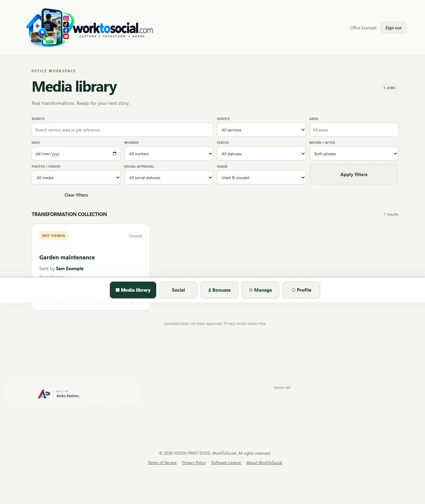Click the Transformation Collection heading

tap(69, 214)
